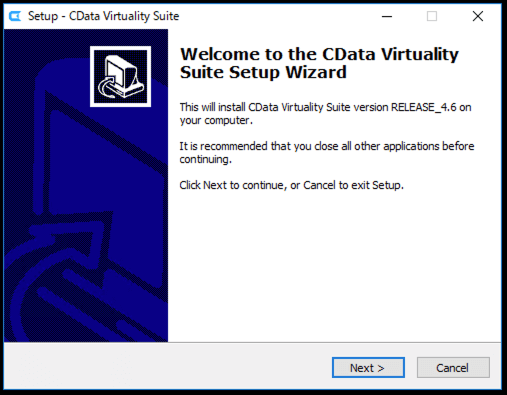Viewport: 507px width, 395px height.
Task: Click the 'close all other applications' recommendation text
Action: pyautogui.click(x=327, y=153)
